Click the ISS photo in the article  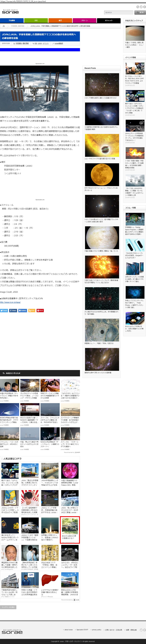(34, 88)
